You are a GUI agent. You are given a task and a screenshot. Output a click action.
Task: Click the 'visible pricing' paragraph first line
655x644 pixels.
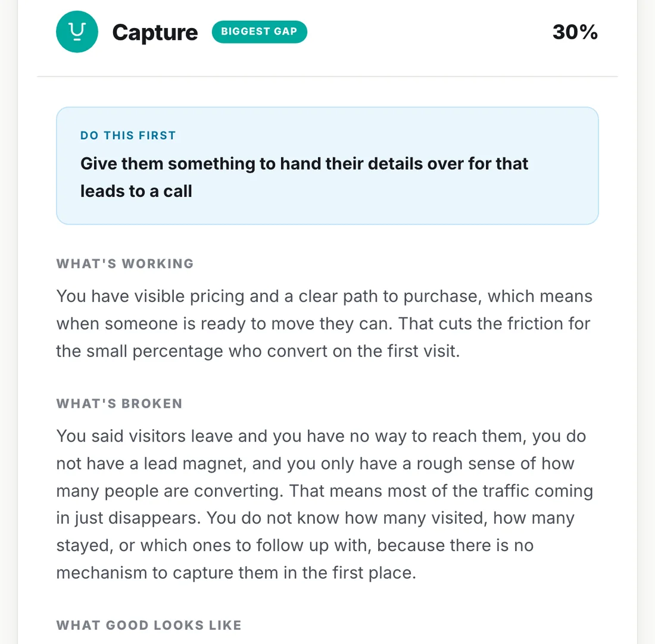(324, 296)
